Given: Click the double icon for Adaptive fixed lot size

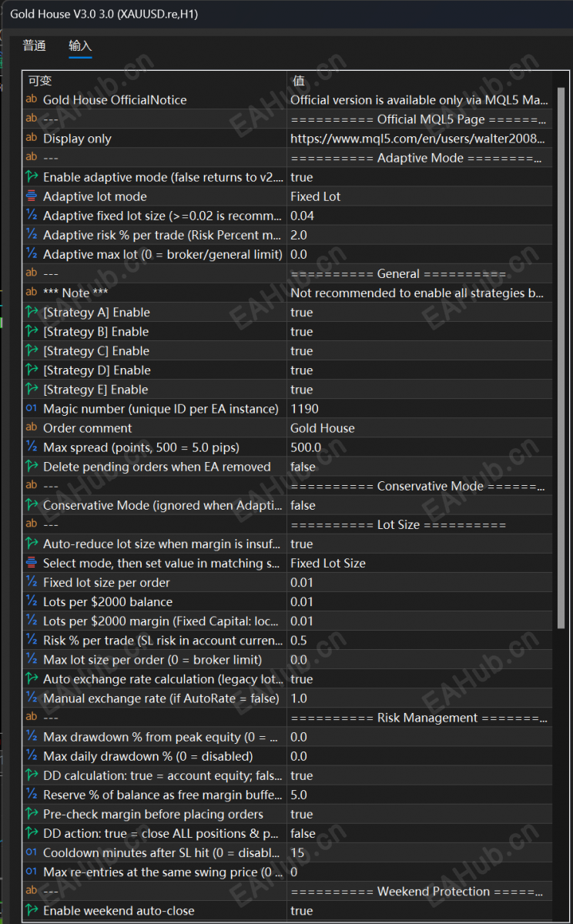Looking at the screenshot, I should pos(32,216).
